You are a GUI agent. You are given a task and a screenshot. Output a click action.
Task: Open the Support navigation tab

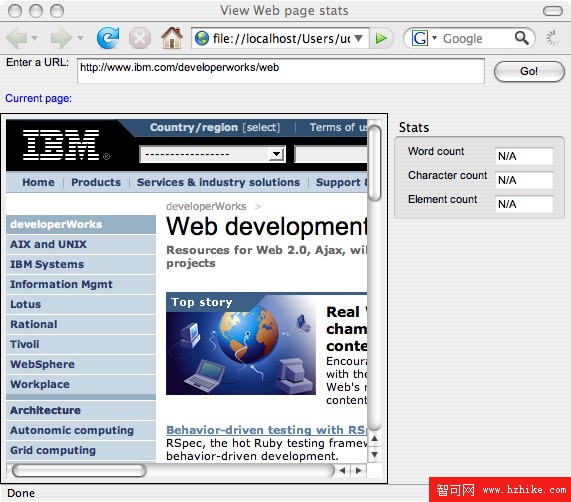click(342, 182)
